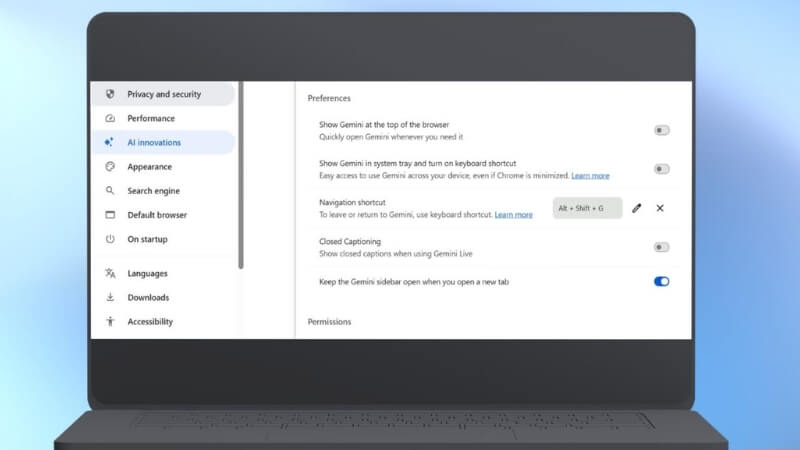Open Default browser settings
Image resolution: width=800 pixels, height=450 pixels.
coord(163,215)
